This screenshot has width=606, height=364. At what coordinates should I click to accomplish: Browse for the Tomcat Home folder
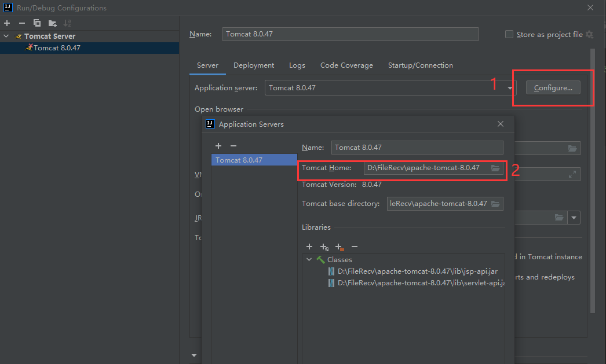495,168
